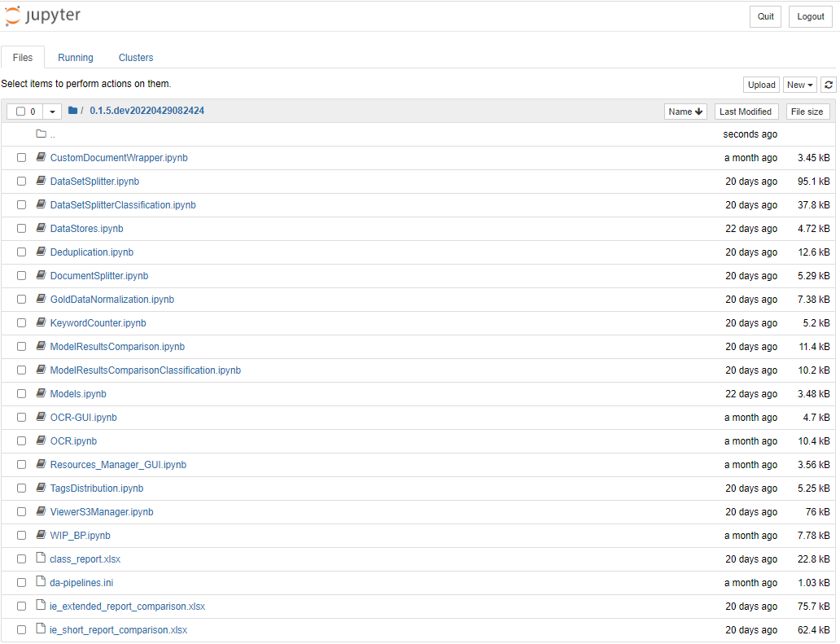Check the box for KeywordCounter.ipynb
Screen dimensions: 840x644
point(21,322)
